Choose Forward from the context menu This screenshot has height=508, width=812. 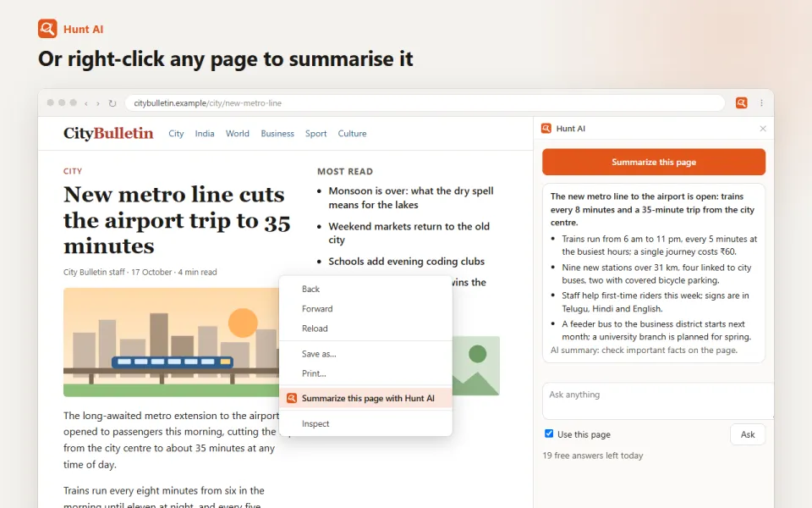(x=365, y=308)
